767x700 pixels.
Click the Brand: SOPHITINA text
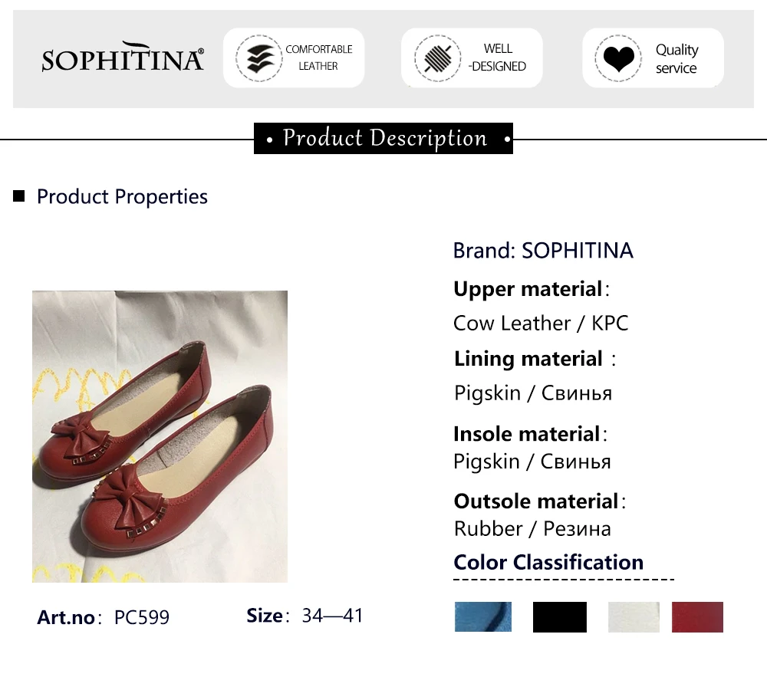(543, 251)
